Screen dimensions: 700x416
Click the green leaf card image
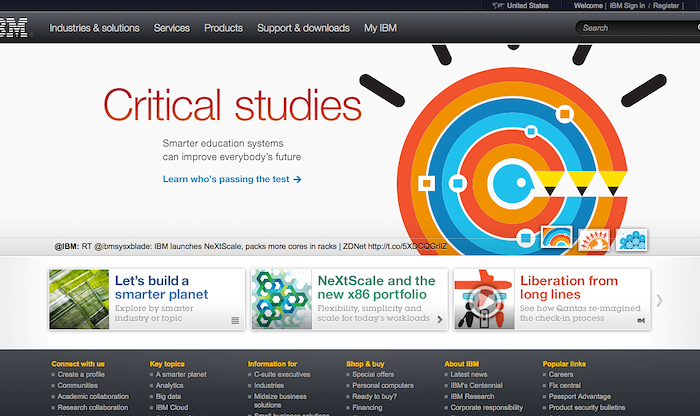coord(79,299)
